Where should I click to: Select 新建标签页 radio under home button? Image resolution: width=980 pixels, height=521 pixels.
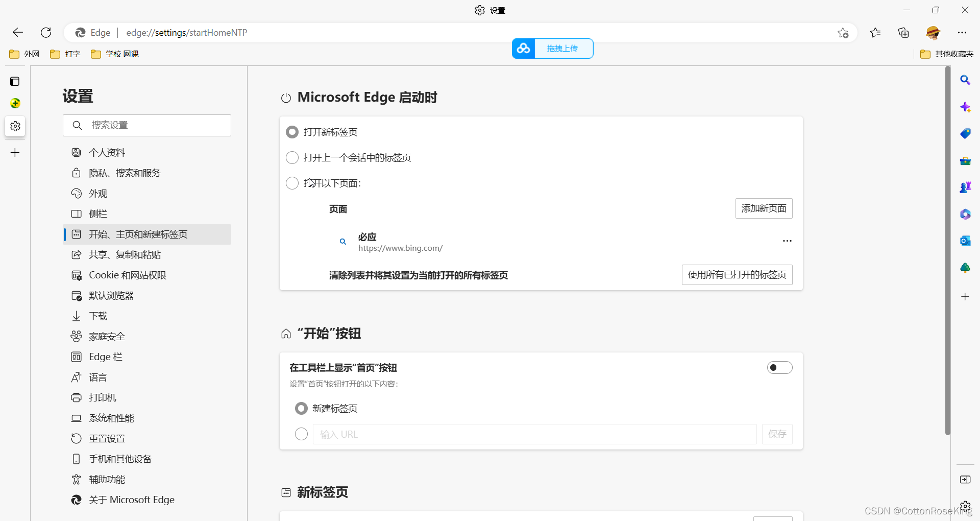301,408
